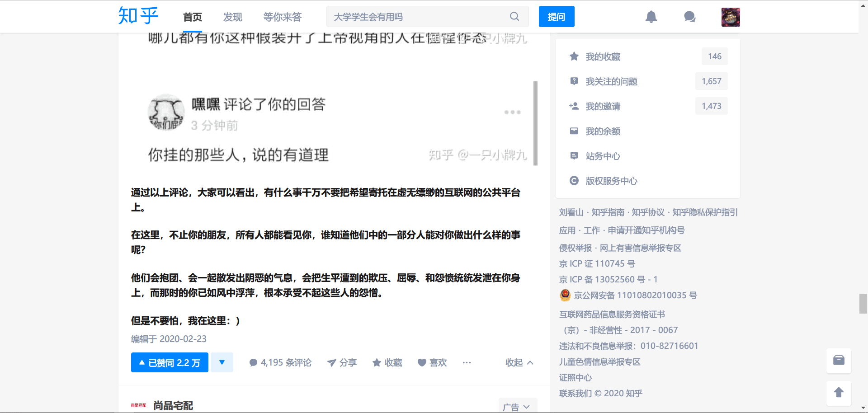The height and width of the screenshot is (413, 868).
Task: Click the notification bell icon
Action: point(651,17)
